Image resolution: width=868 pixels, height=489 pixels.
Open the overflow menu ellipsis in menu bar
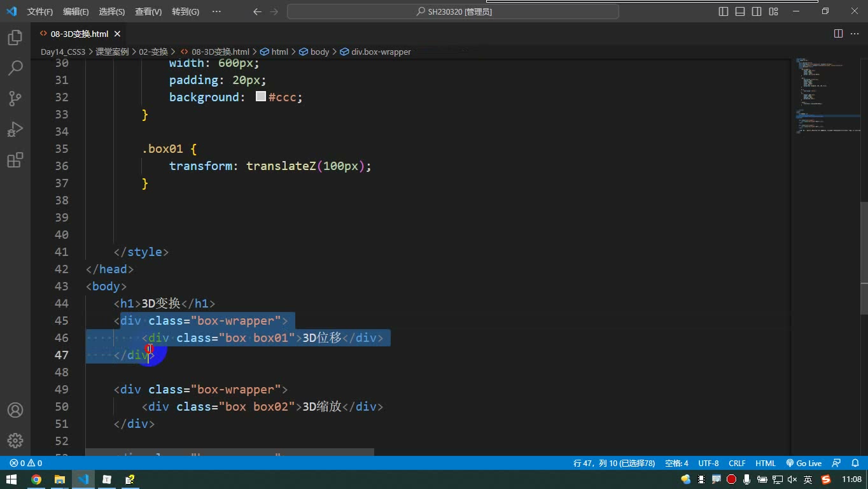pyautogui.click(x=216, y=11)
